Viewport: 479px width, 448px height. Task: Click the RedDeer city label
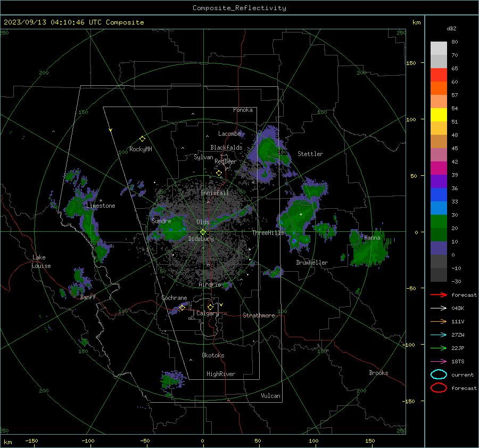226,161
